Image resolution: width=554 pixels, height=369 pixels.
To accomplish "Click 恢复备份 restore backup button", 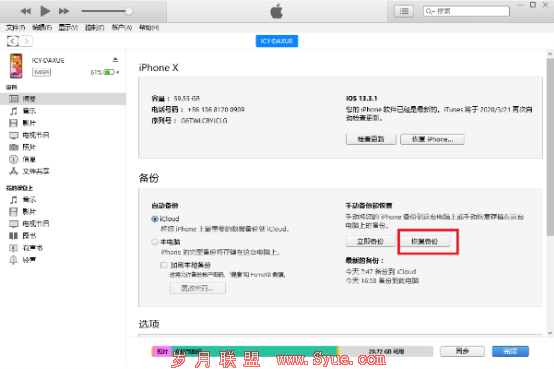I will 425,241.
